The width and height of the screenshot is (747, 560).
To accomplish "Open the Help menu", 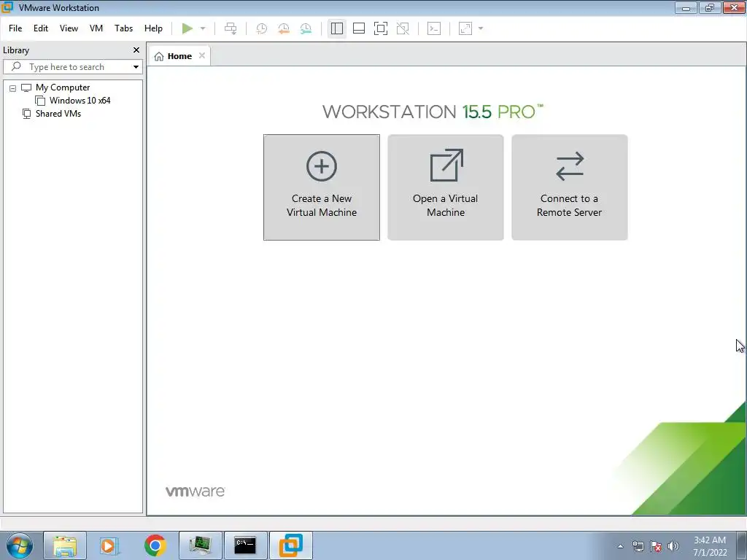I will (153, 28).
